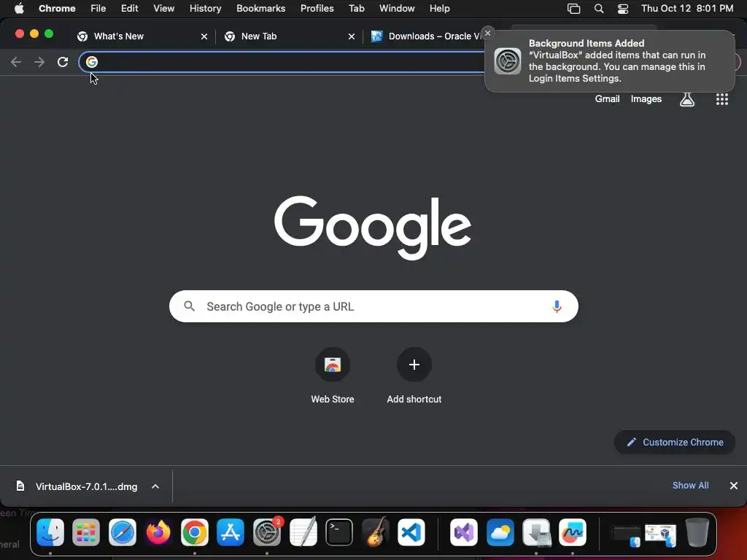The width and height of the screenshot is (747, 560).
Task: Open TextEdit from the Dock
Action: tap(303, 532)
